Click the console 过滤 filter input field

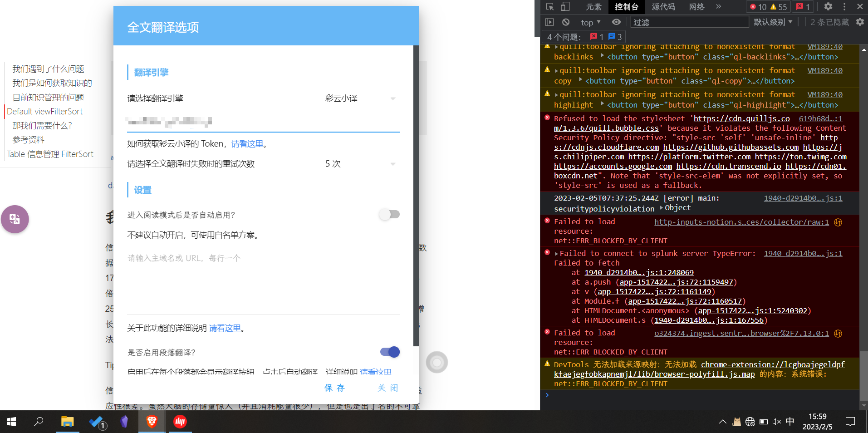tap(690, 22)
